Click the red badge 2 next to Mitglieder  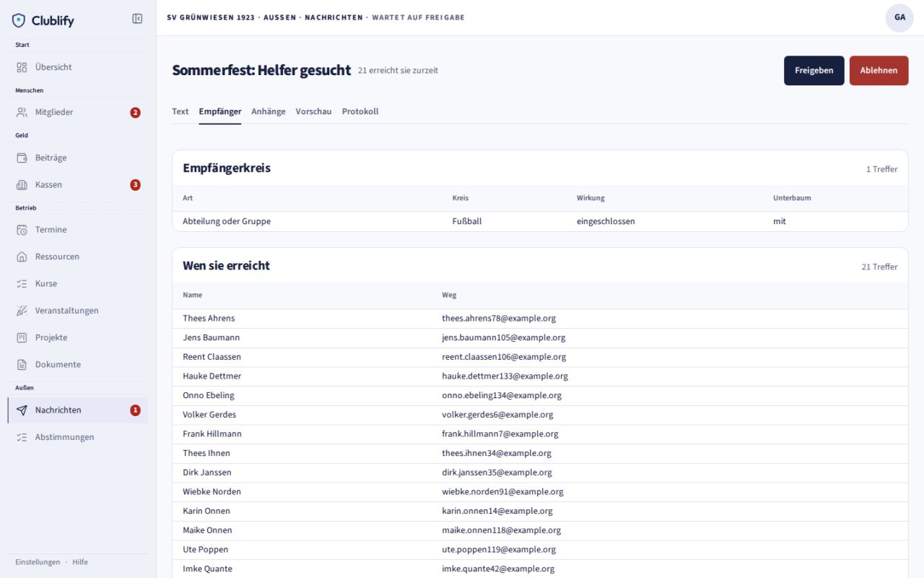[135, 113]
